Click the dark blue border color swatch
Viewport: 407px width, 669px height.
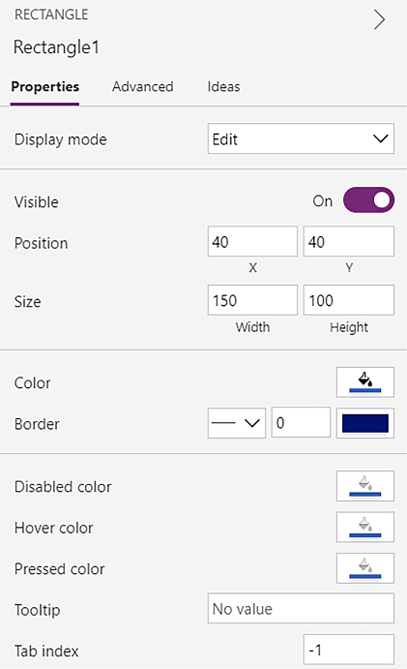[365, 423]
